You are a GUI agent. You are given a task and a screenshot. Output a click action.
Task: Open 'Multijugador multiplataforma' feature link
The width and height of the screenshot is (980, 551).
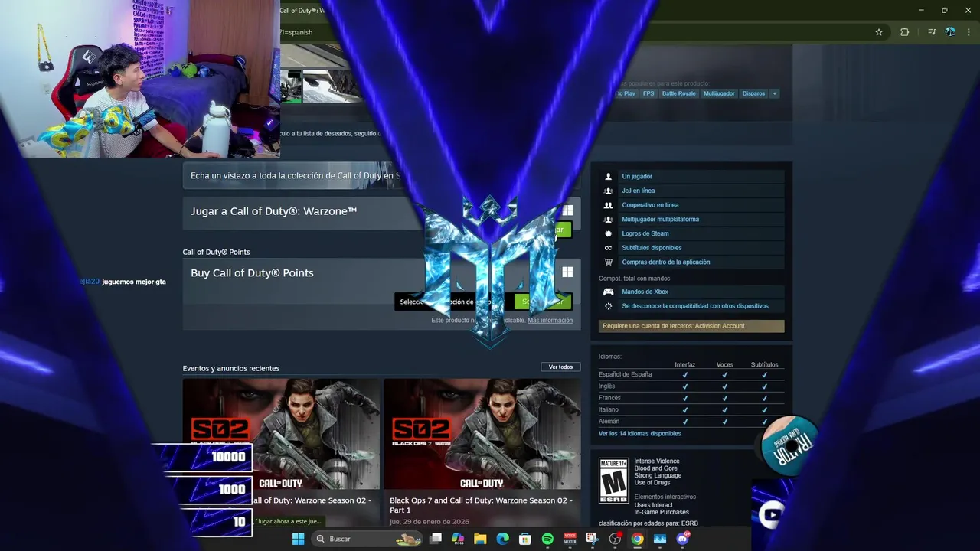click(660, 219)
